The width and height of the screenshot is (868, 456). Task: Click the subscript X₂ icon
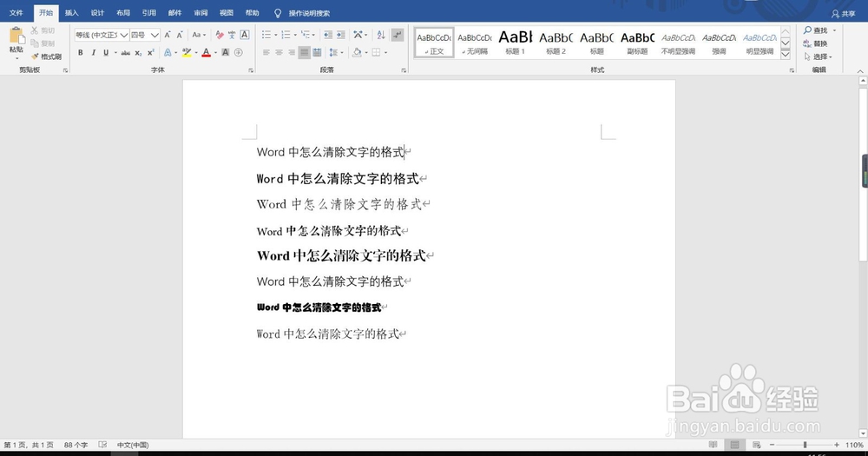(138, 53)
